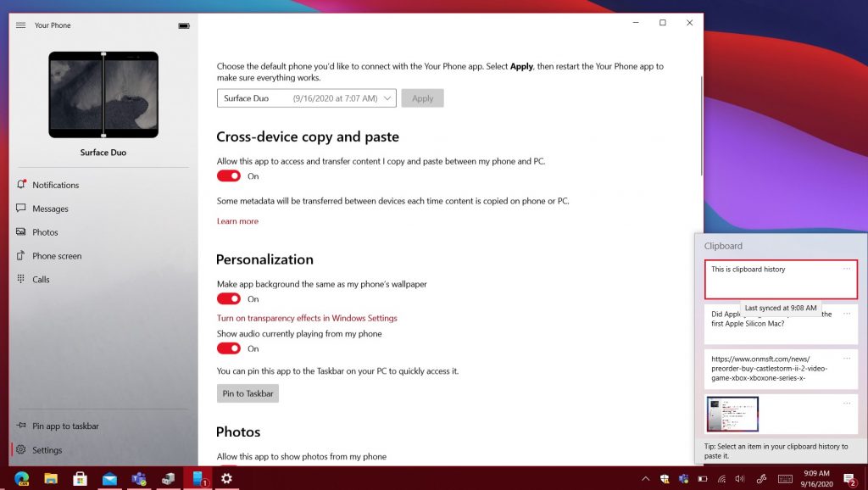Open the touch keyboard tray icon
The image size is (868, 490).
pos(785,479)
